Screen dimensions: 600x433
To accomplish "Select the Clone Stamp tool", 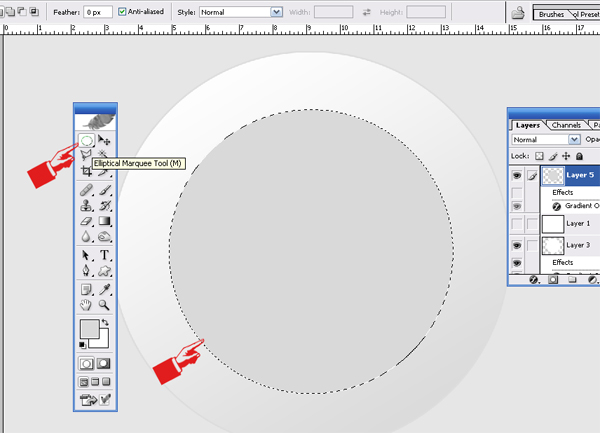I will (x=86, y=206).
